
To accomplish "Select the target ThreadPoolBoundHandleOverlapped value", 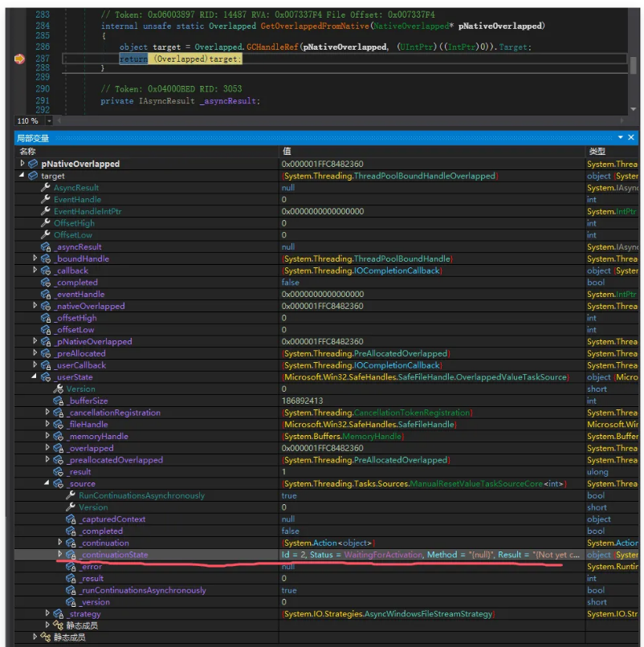I will tap(389, 176).
